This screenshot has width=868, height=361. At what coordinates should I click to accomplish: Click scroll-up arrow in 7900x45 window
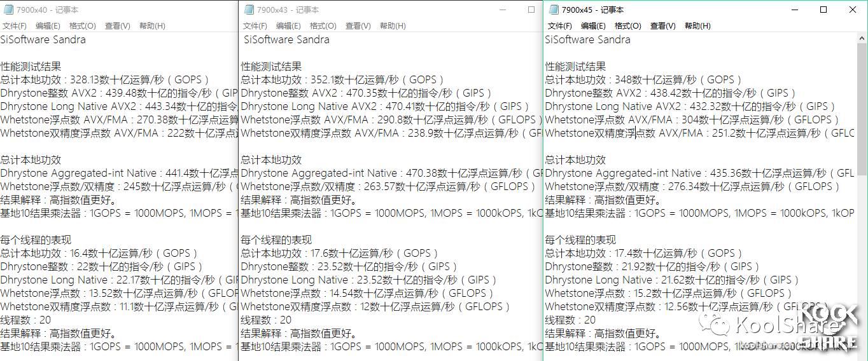(862, 38)
